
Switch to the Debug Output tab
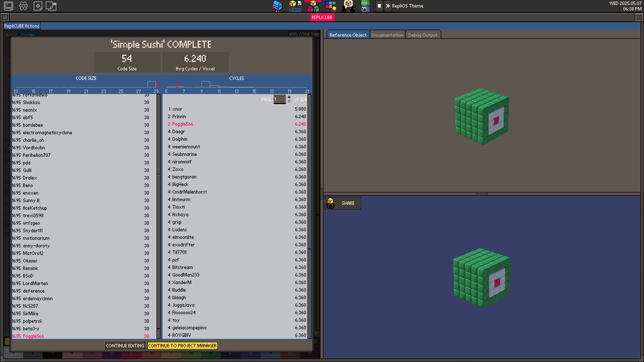point(423,35)
